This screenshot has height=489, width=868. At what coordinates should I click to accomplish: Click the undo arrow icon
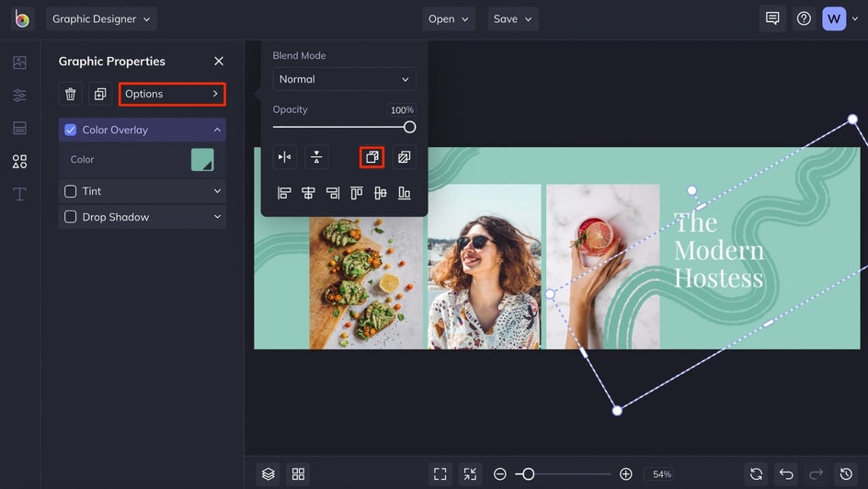point(786,474)
